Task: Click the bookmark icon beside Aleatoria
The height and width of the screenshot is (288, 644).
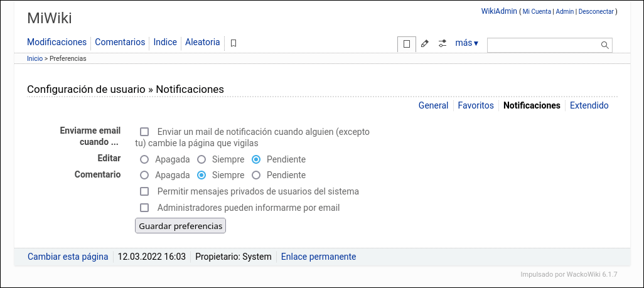Action: click(233, 43)
